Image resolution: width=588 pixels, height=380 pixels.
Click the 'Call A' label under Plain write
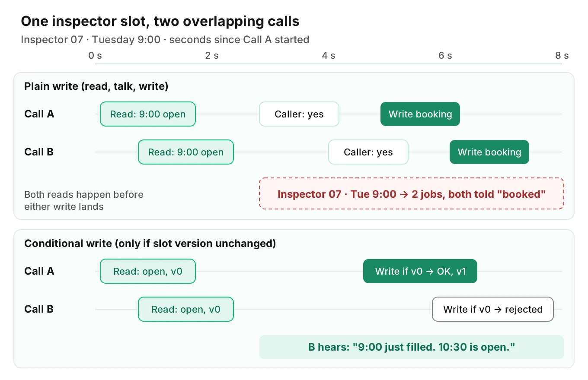(39, 114)
